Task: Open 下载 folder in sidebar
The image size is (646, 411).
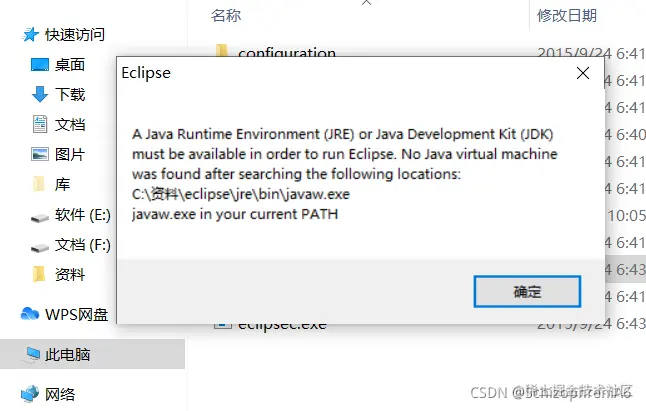Action: pyautogui.click(x=70, y=94)
